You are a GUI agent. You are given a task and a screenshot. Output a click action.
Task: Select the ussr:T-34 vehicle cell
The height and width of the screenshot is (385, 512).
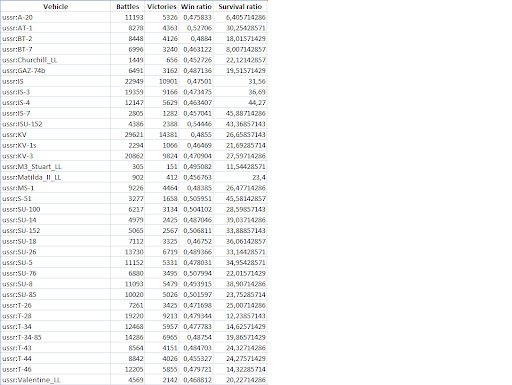[55, 327]
